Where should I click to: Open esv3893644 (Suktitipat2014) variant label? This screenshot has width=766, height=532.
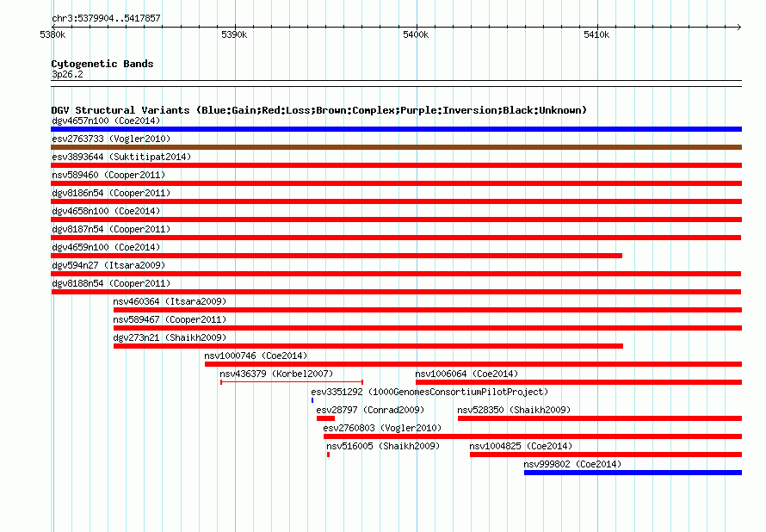(121, 157)
